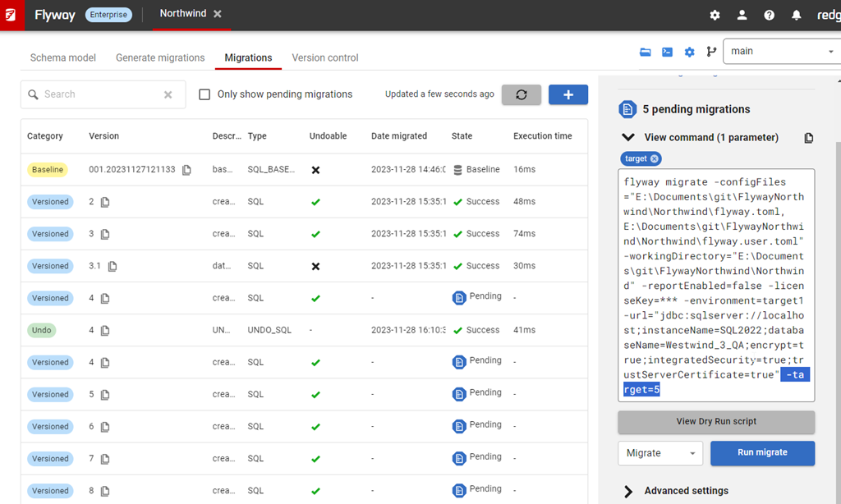Remove the target parameter chip

[655, 158]
